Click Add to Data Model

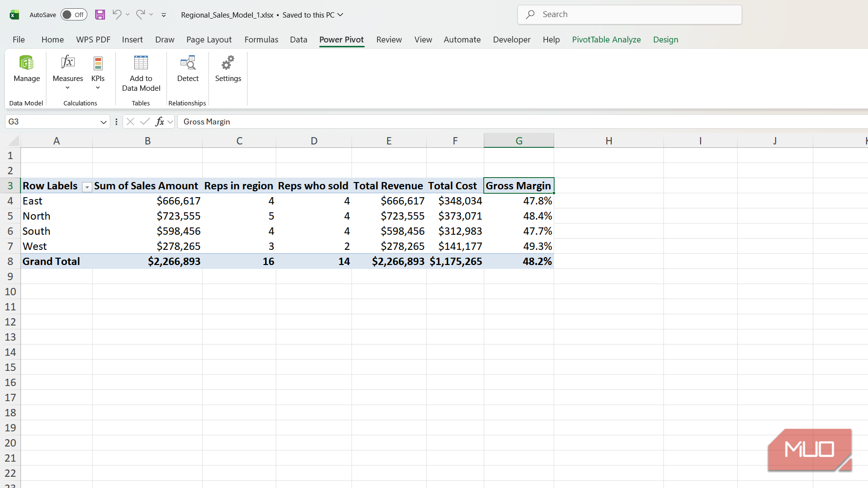click(x=141, y=73)
